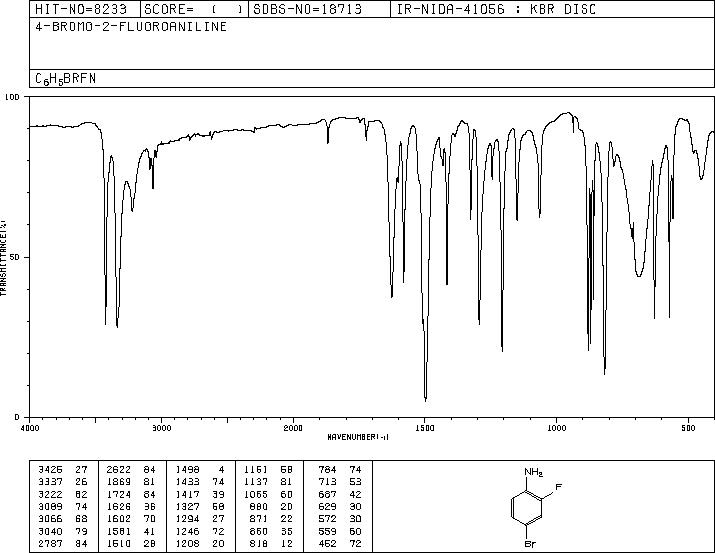Viewport: 715px width, 553px height.
Task: Select peak value 1417 in the table
Action: 187,495
